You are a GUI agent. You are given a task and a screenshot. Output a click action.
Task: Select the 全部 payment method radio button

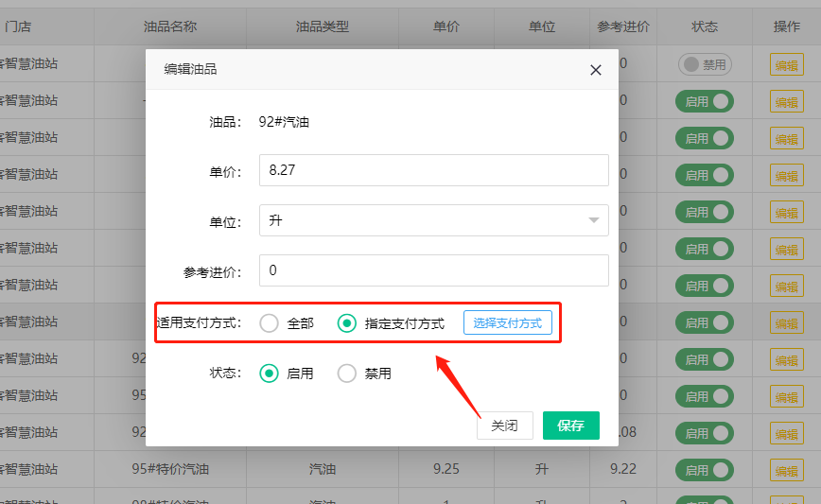click(270, 323)
